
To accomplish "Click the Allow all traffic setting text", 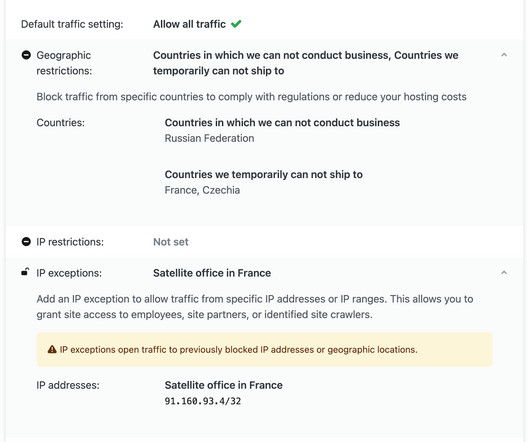I will pos(189,24).
